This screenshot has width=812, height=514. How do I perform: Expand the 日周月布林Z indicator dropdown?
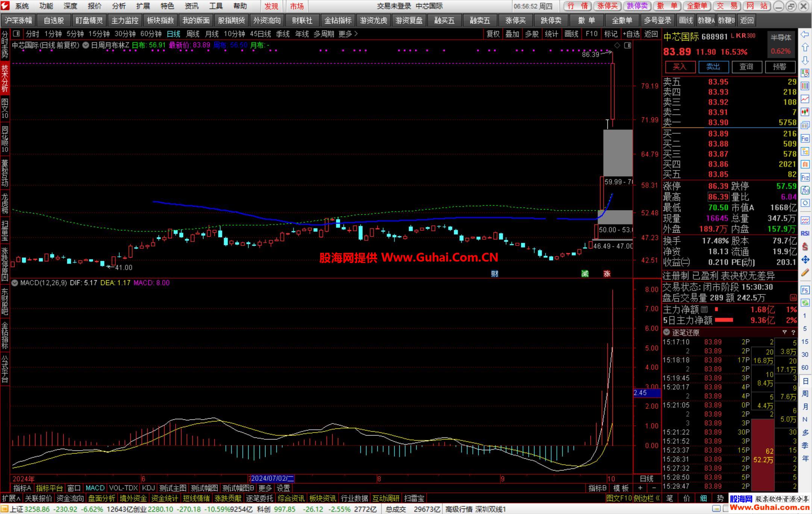click(x=86, y=45)
